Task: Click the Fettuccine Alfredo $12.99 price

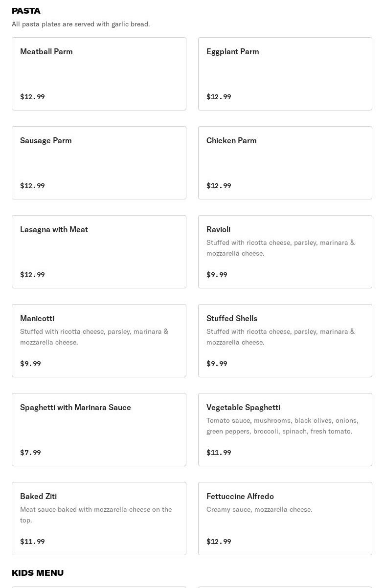Action: pyautogui.click(x=219, y=542)
